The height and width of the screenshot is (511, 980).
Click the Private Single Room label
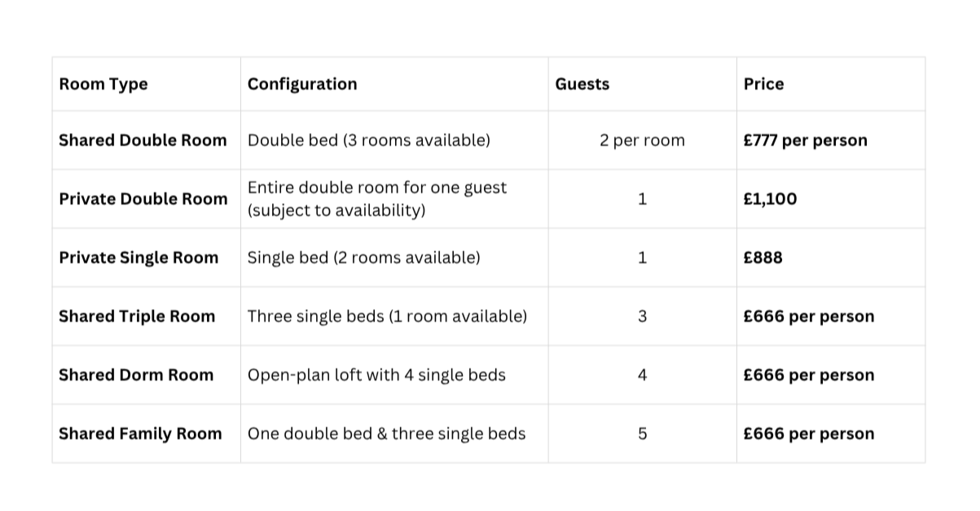coord(138,258)
